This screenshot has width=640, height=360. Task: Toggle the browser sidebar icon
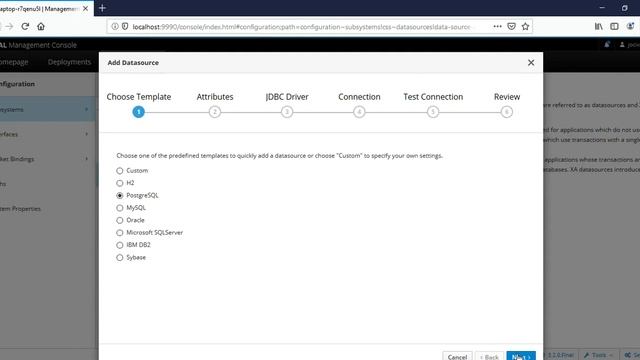click(614, 27)
